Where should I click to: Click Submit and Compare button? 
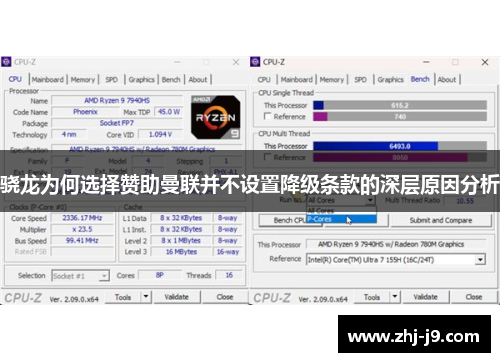441,220
